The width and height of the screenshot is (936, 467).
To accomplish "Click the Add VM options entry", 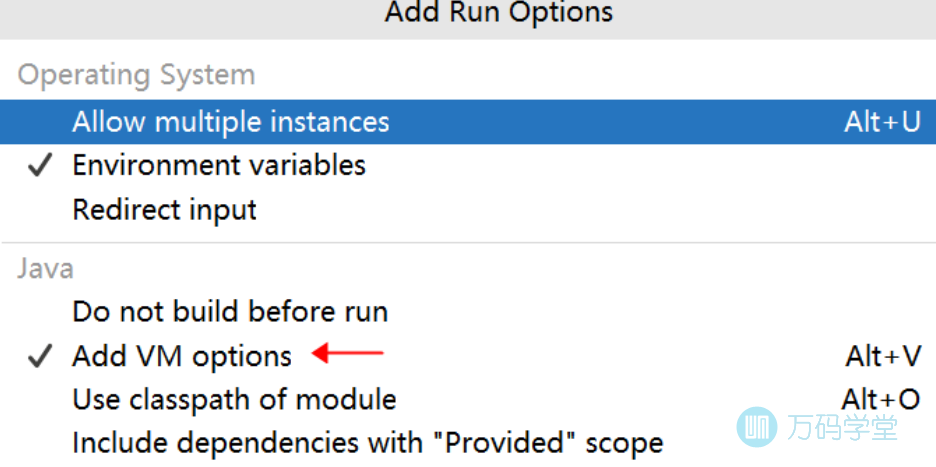I will [182, 356].
